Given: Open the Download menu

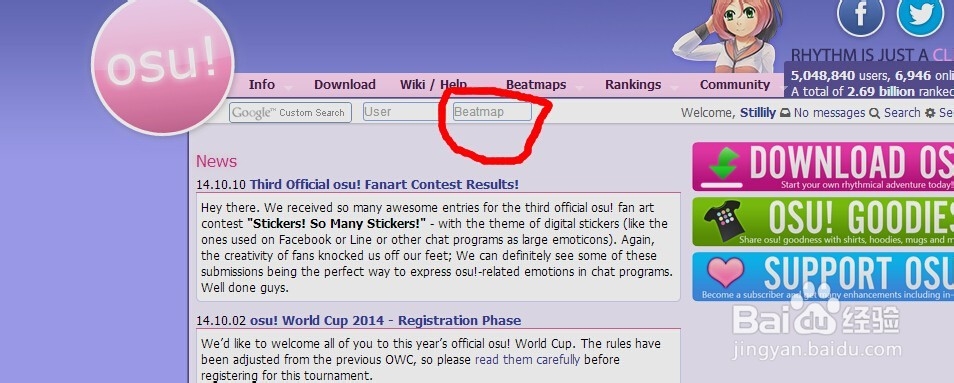Looking at the screenshot, I should click(345, 85).
